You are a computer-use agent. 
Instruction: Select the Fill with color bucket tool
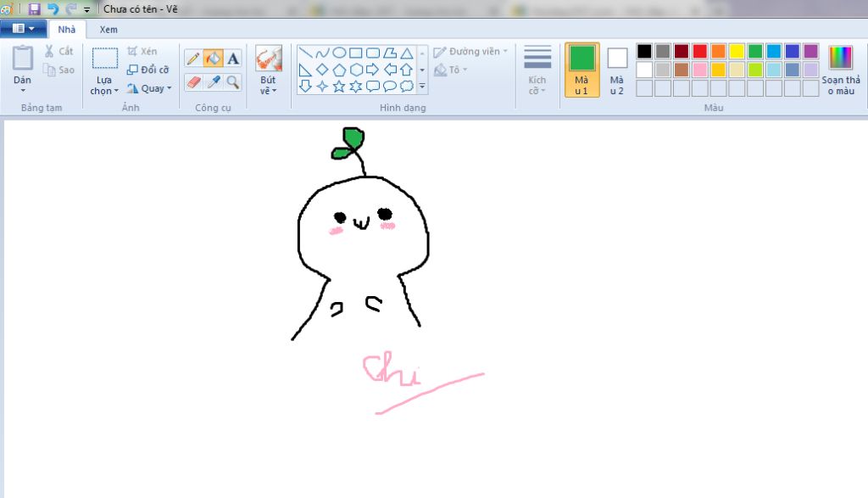coord(213,59)
